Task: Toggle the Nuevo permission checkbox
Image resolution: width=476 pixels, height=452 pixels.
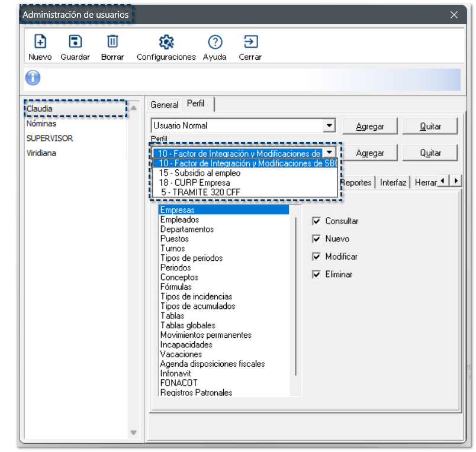Action: pyautogui.click(x=316, y=239)
